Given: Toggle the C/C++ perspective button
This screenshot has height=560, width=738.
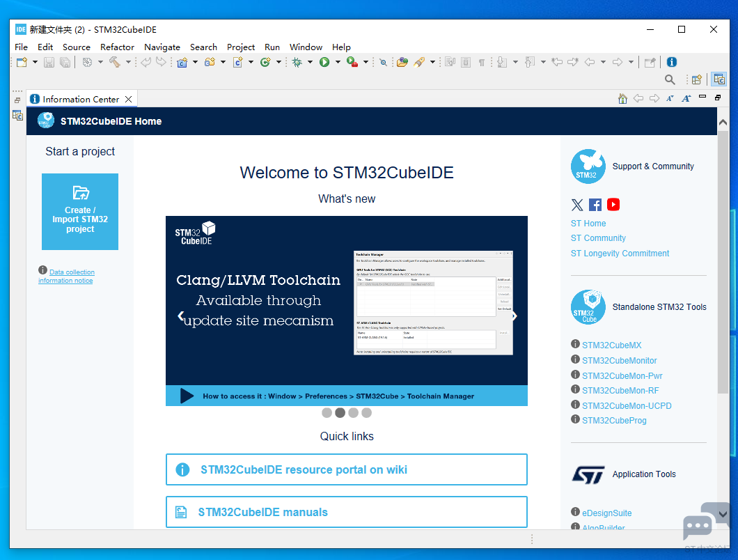Looking at the screenshot, I should [x=719, y=79].
